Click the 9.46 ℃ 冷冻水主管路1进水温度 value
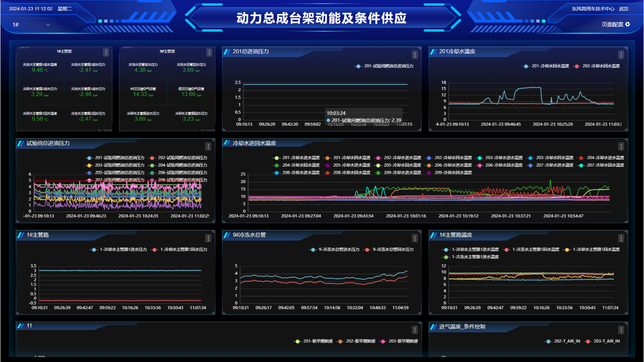The height and width of the screenshot is (362, 644). click(40, 70)
